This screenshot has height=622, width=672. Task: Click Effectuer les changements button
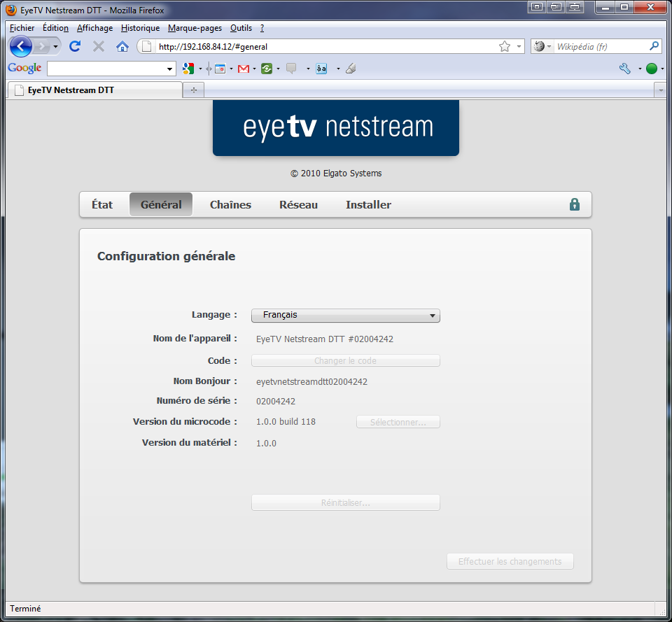pyautogui.click(x=510, y=561)
